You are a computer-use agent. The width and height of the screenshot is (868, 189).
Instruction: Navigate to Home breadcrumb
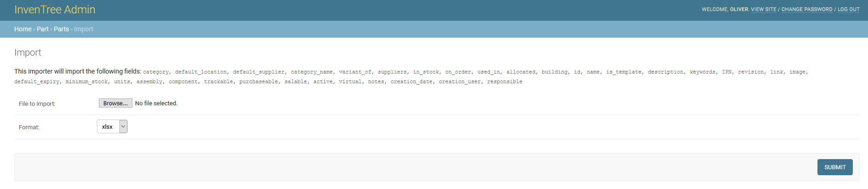pyautogui.click(x=23, y=29)
